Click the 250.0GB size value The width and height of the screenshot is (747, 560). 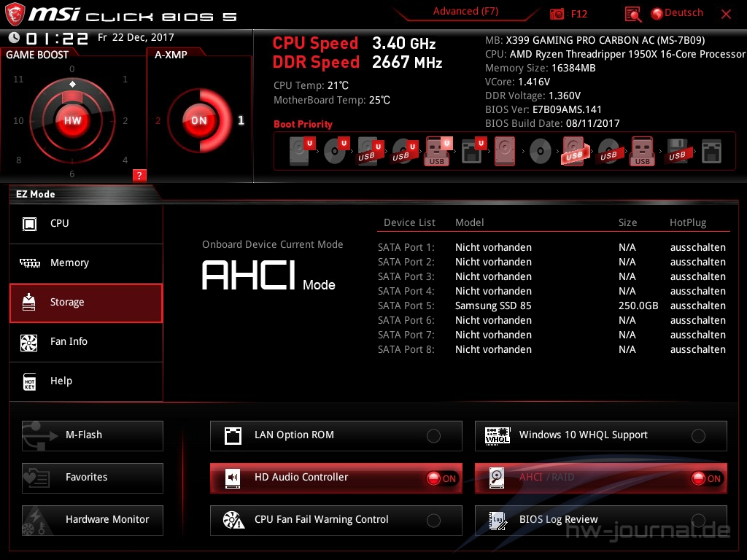coord(638,306)
